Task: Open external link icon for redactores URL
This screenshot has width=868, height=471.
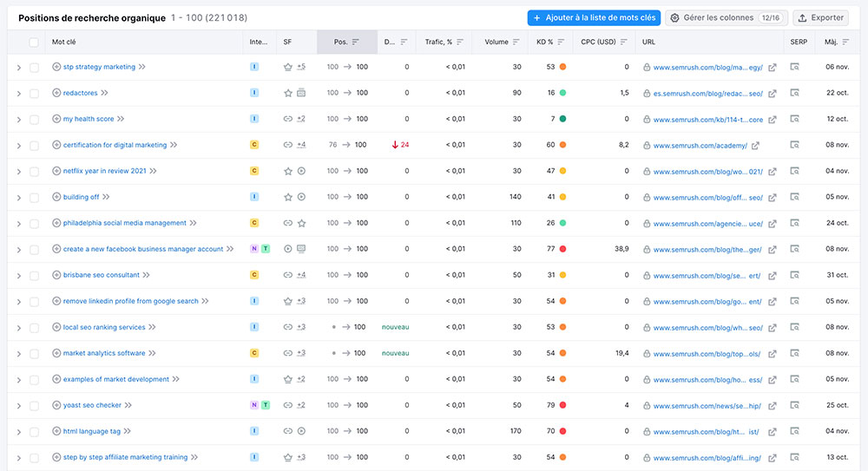Action: (x=773, y=94)
